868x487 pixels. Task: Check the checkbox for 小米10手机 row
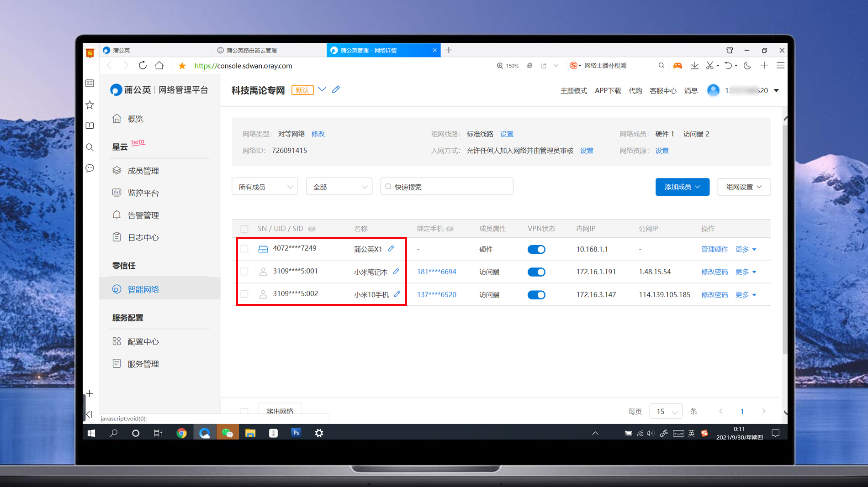[x=244, y=294]
